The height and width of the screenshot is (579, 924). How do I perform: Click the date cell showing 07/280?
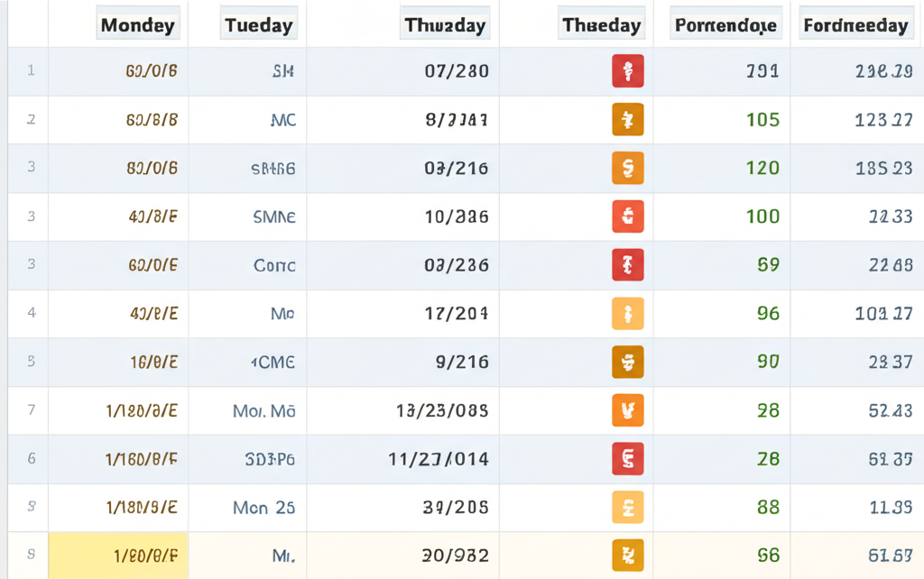[457, 71]
